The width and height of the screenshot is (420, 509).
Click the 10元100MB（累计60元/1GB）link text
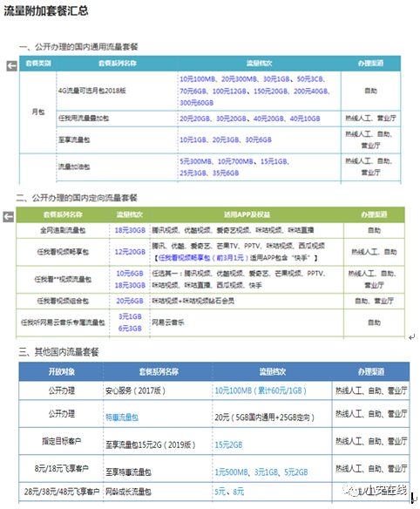(x=261, y=390)
